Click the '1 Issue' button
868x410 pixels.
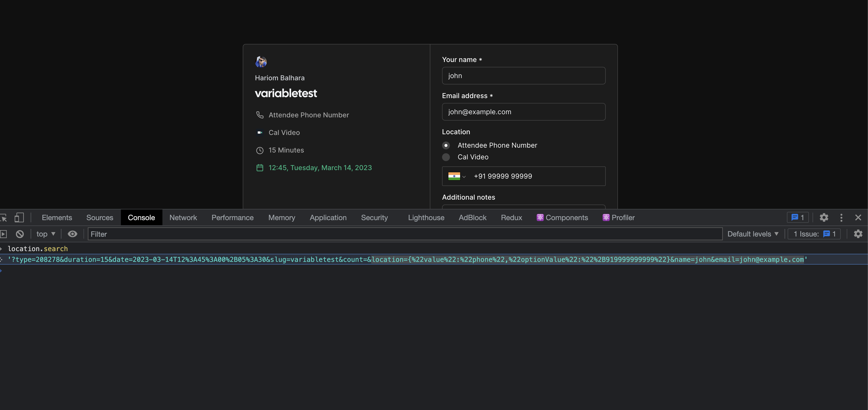point(814,234)
